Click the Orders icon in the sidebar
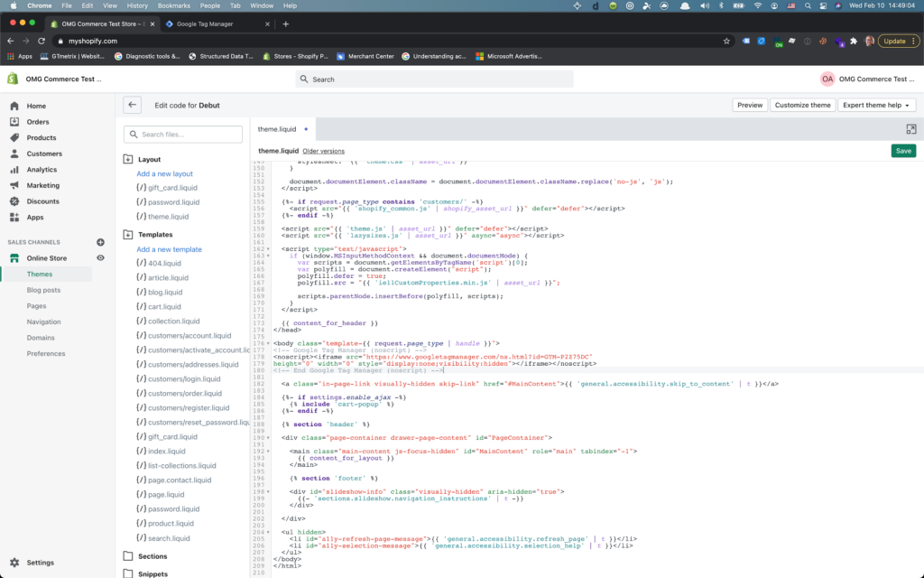924x578 pixels. pyautogui.click(x=14, y=122)
